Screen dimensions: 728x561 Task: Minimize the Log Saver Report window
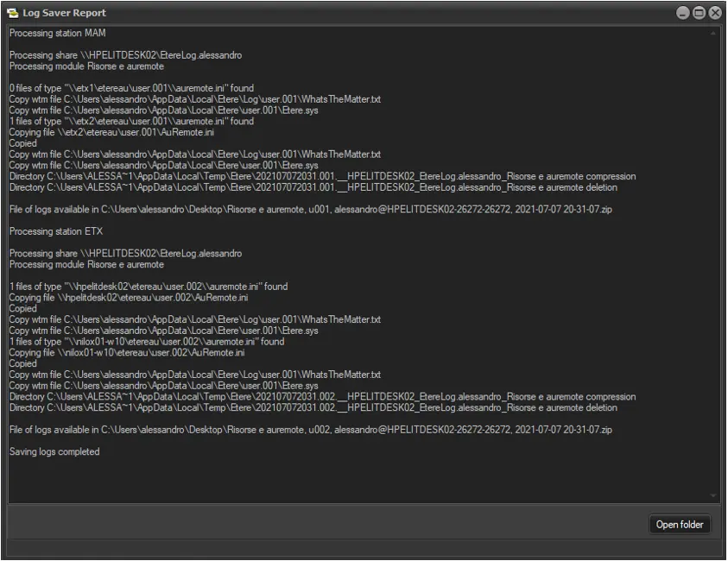tap(683, 13)
